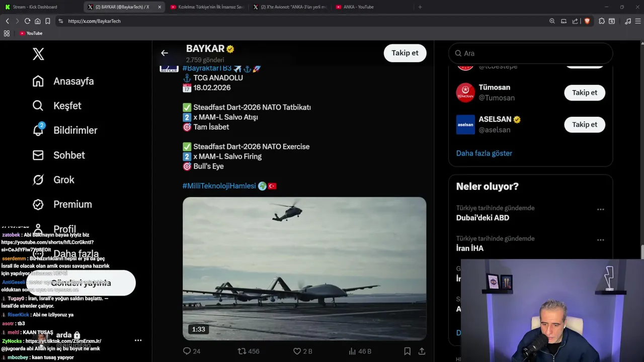
Task: Open ASELSAN profile avatar
Action: 465,124
